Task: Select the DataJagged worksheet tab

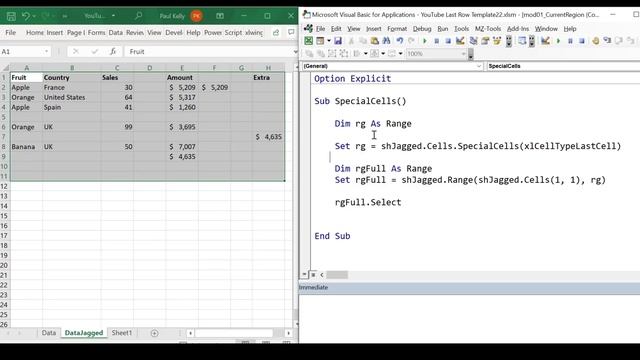Action: (x=84, y=333)
